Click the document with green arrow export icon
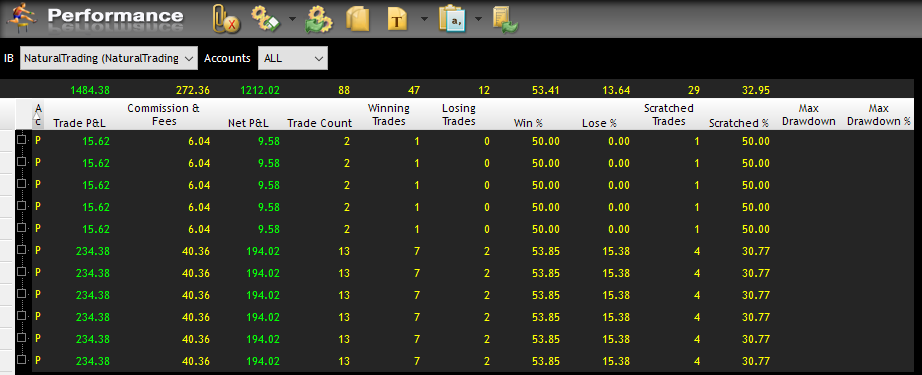This screenshot has height=375, width=922. click(x=505, y=19)
